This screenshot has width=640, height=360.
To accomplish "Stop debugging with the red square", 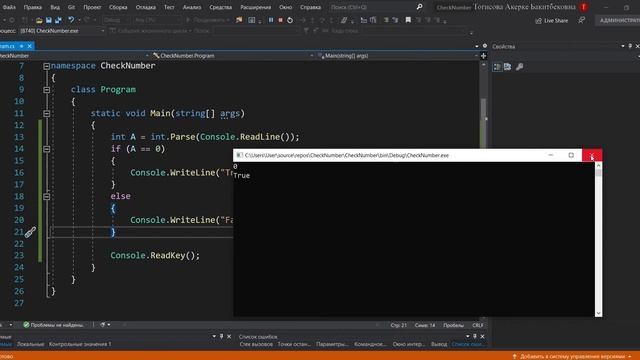I will point(280,20).
